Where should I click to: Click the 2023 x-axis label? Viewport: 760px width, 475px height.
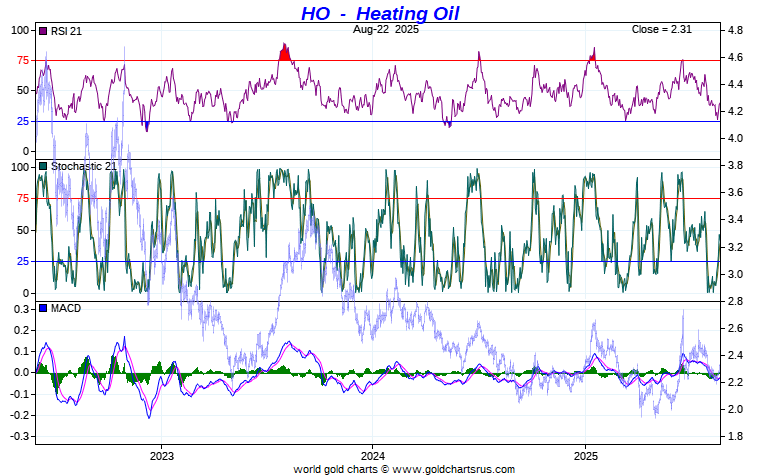161,456
